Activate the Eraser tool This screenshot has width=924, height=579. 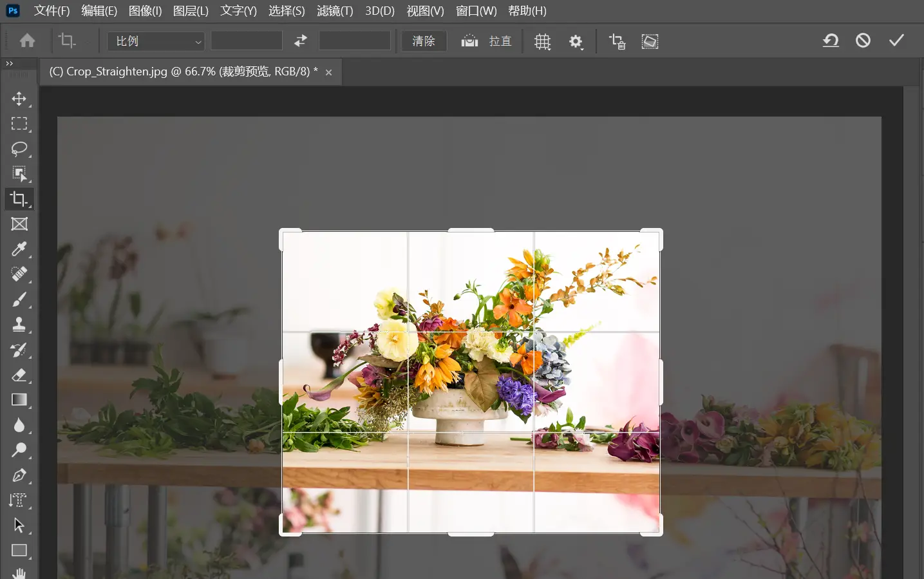19,375
